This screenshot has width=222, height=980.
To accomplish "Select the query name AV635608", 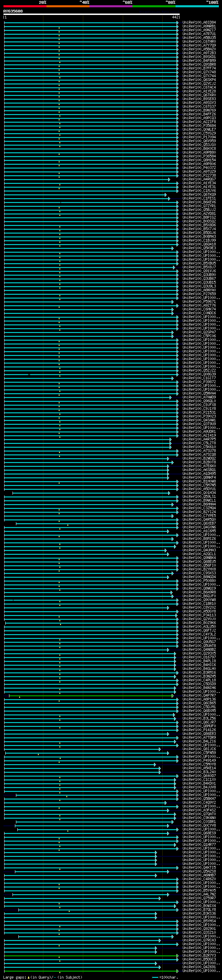I will (13, 11).
